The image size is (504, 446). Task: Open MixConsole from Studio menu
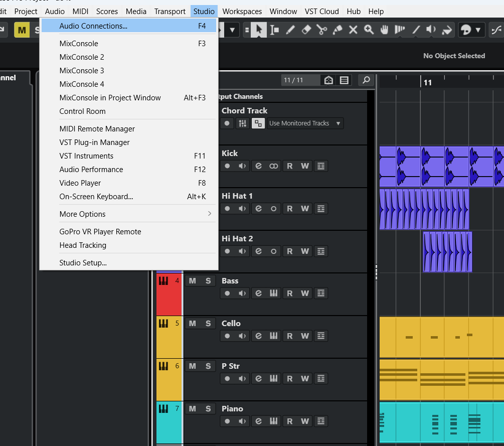pos(128,44)
